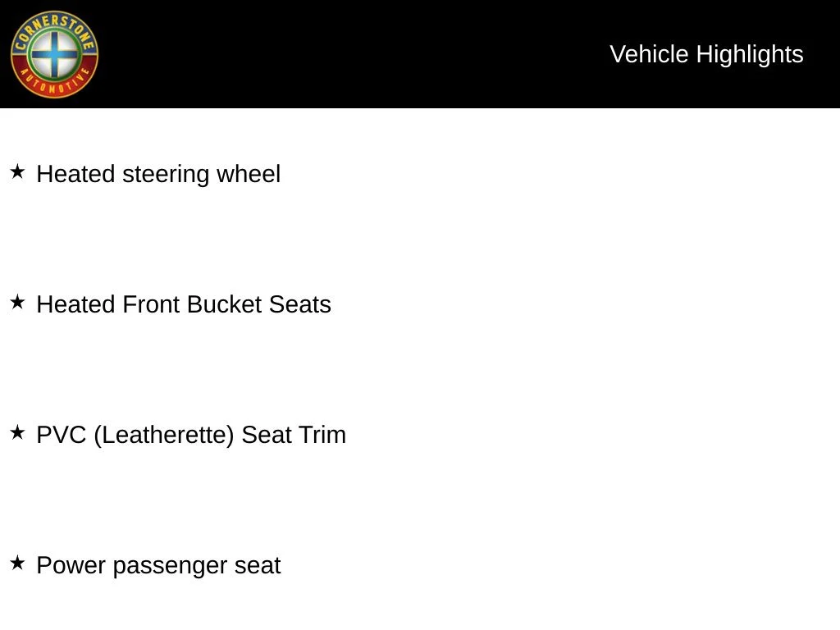This screenshot has height=630, width=840.
Task: Click the Cornerstone Automotive logo
Action: 54,54
